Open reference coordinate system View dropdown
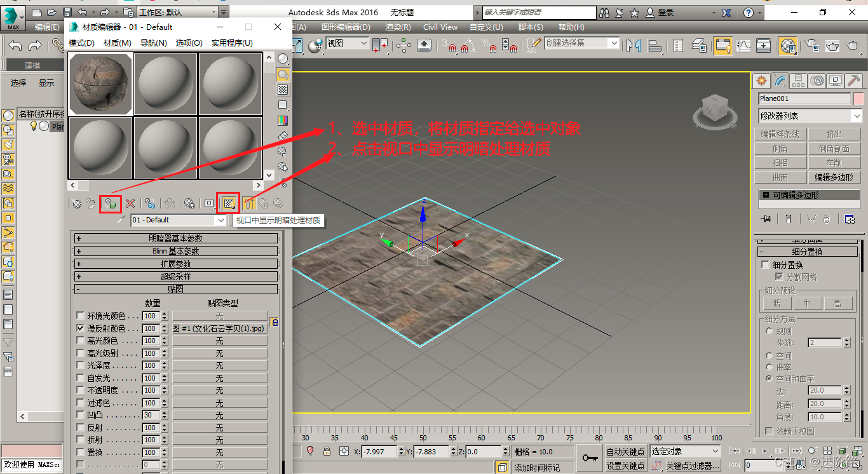Viewport: 868px width, 474px height. coord(364,43)
